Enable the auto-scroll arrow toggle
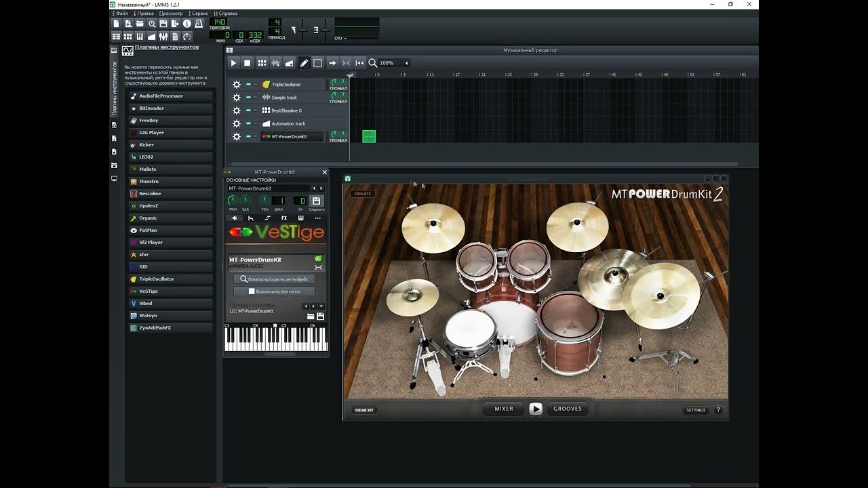Image resolution: width=868 pixels, height=488 pixels. coord(332,63)
